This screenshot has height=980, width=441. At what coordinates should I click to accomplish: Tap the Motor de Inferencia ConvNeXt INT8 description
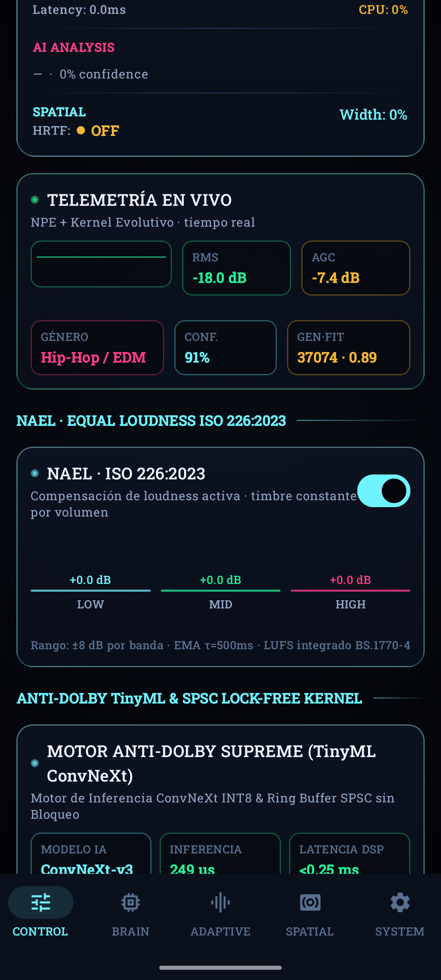click(x=213, y=806)
